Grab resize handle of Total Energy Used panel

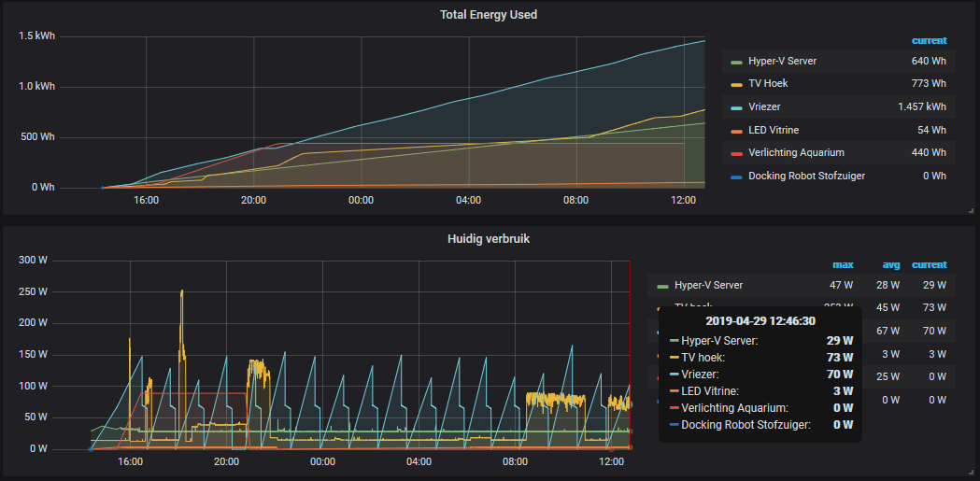[x=972, y=211]
